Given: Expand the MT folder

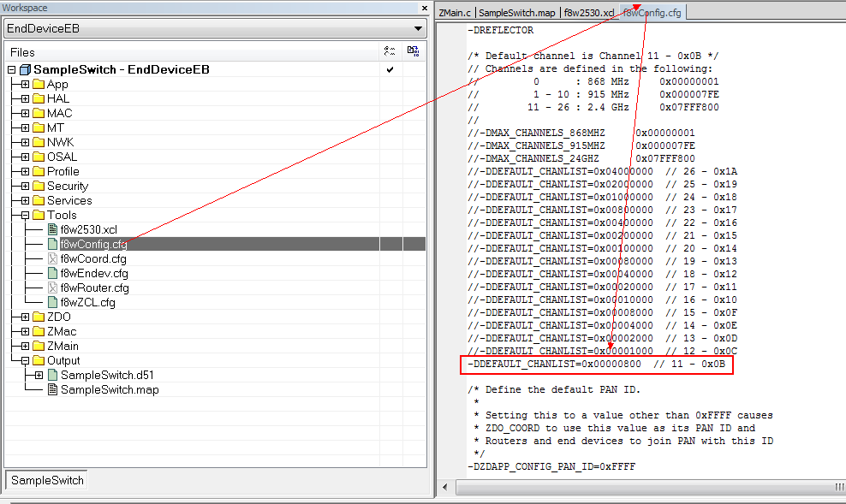Looking at the screenshot, I should coord(26,128).
